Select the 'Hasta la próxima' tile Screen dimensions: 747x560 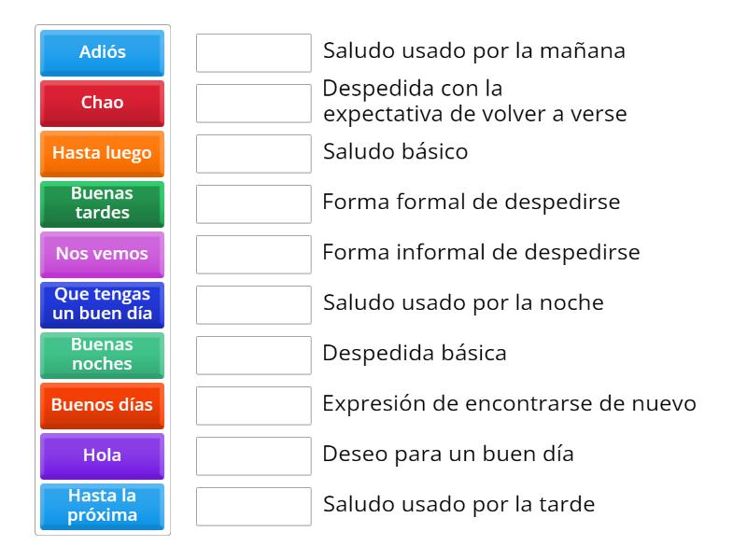click(x=101, y=507)
